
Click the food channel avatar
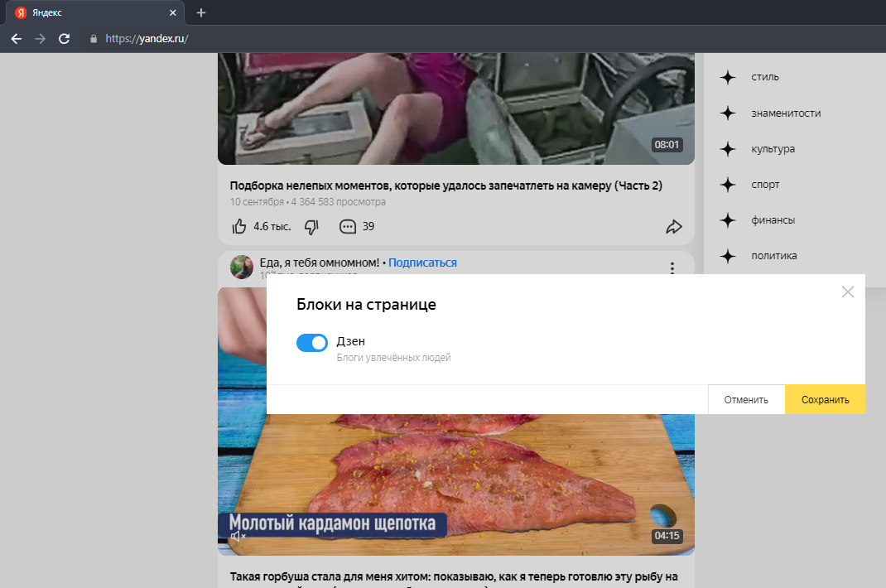(x=242, y=267)
